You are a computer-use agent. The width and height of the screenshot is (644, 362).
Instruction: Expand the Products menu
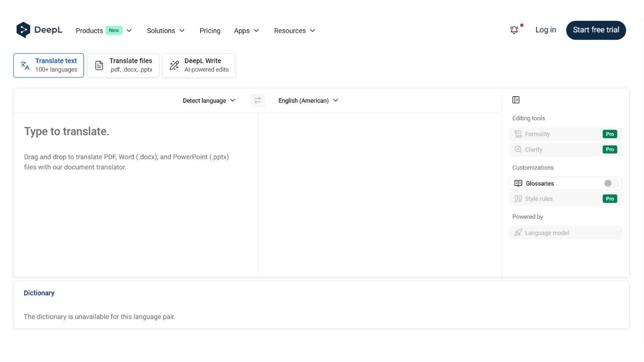(104, 31)
